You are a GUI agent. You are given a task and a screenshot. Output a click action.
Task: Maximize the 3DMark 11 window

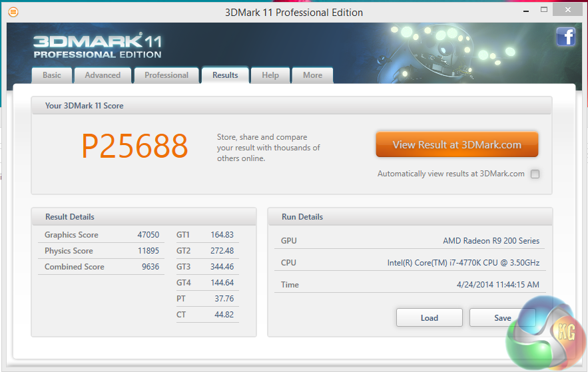[x=544, y=10]
